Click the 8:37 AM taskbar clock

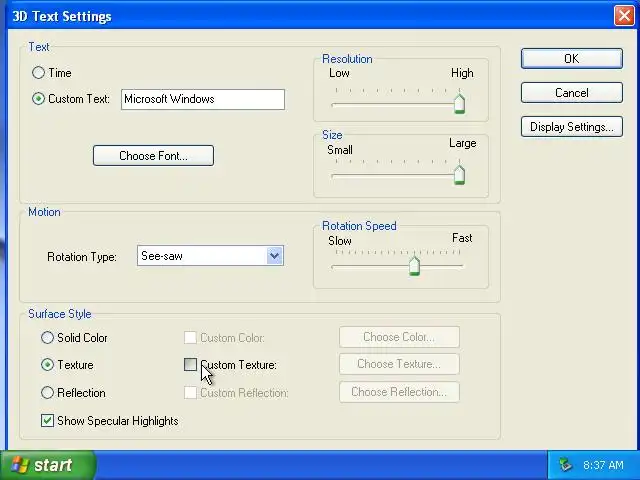pyautogui.click(x=603, y=465)
